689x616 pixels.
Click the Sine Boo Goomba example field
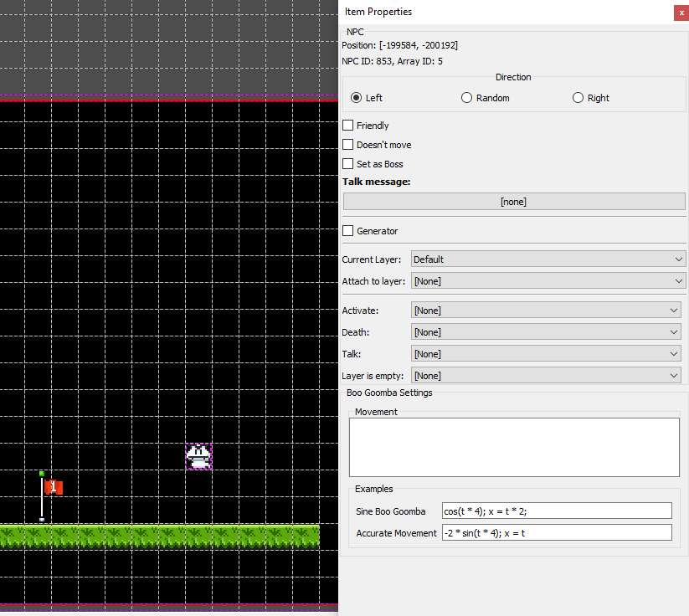click(557, 511)
